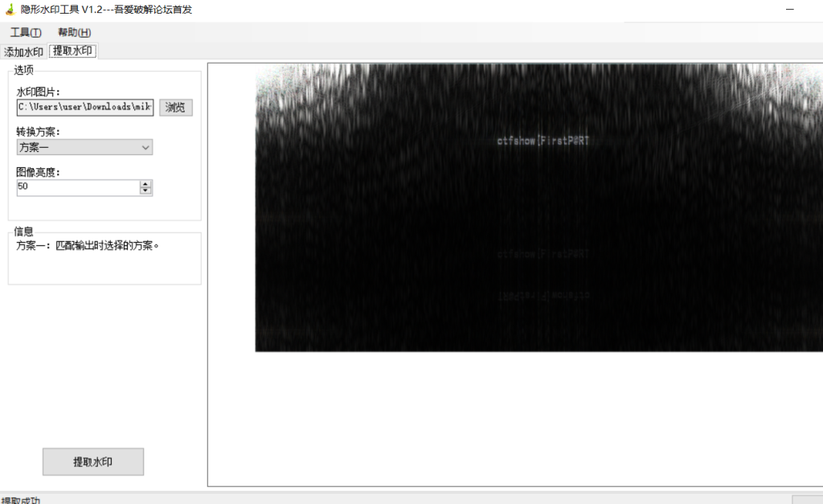
Task: Open the 帮助(H) menu
Action: point(74,32)
